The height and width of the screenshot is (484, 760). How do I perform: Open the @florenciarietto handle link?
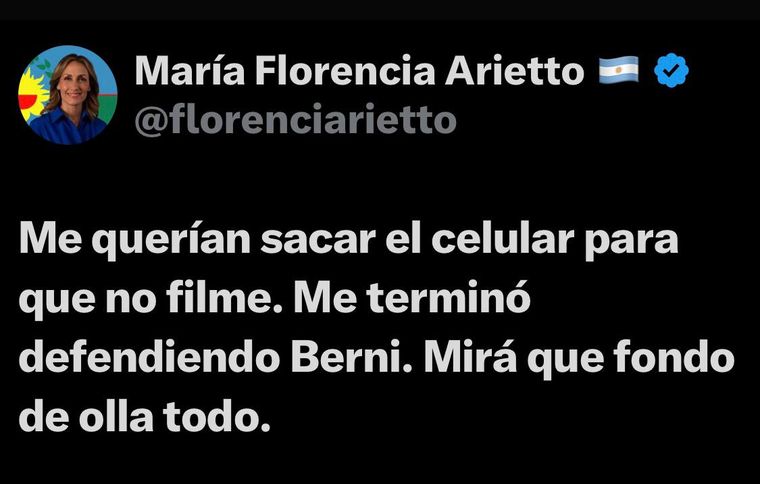click(296, 119)
